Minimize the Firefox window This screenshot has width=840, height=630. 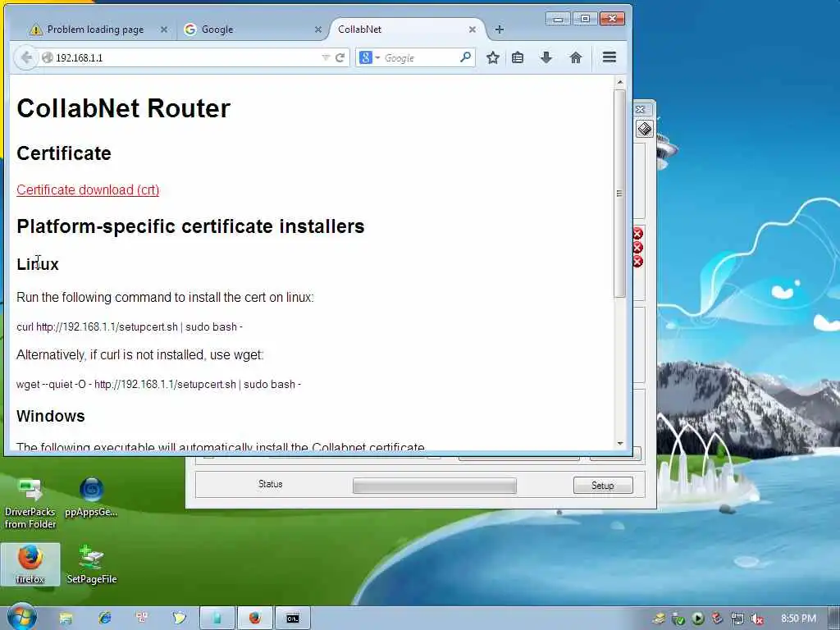coord(558,19)
